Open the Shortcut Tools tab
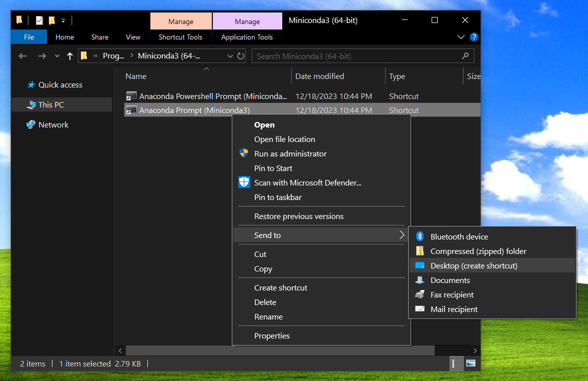 click(180, 37)
